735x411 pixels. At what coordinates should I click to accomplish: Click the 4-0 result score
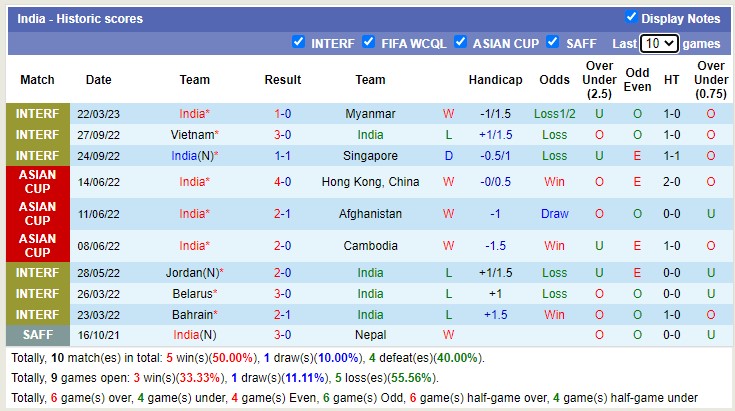point(283,182)
